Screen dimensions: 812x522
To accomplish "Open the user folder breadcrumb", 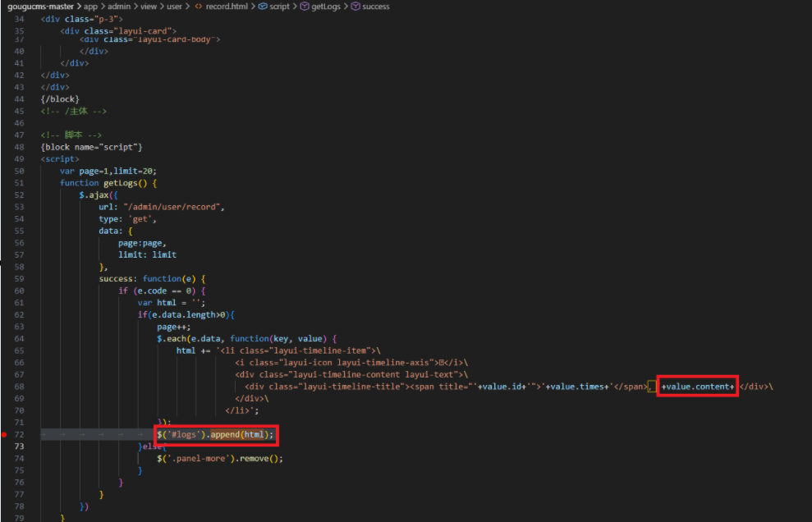I will click(172, 7).
